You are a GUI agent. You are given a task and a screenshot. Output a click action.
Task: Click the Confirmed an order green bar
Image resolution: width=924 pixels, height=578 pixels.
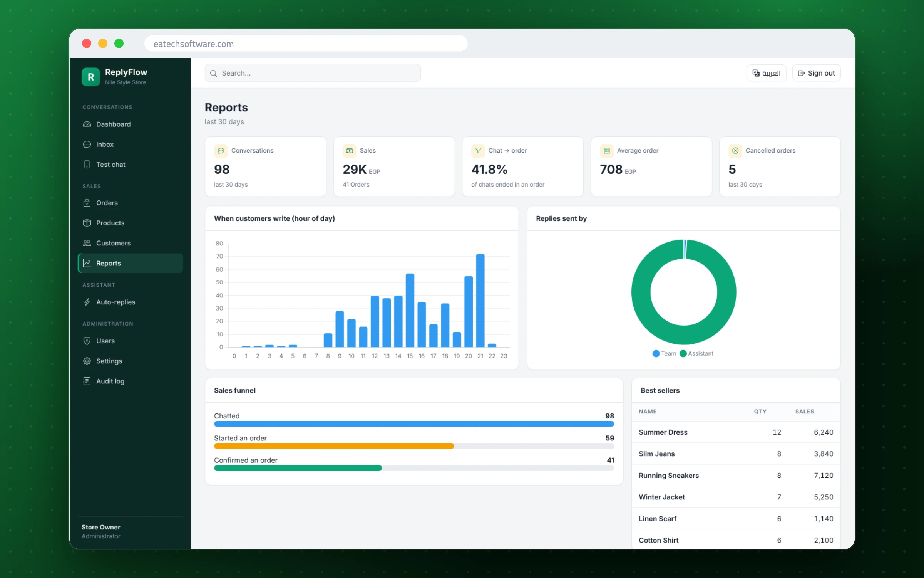pyautogui.click(x=298, y=468)
